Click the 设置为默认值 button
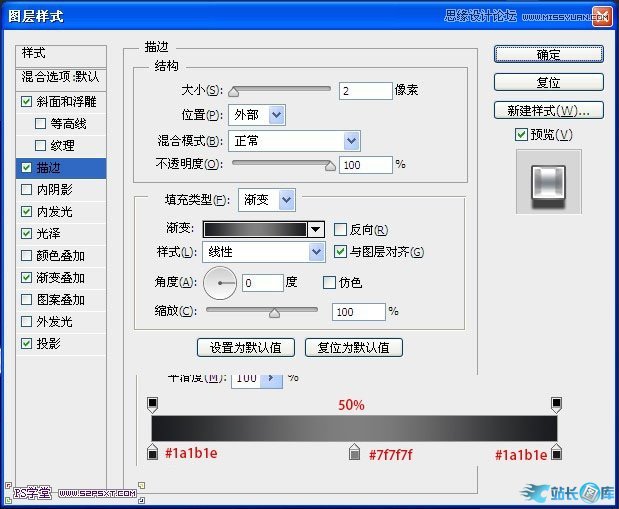The width and height of the screenshot is (619, 509). point(246,348)
